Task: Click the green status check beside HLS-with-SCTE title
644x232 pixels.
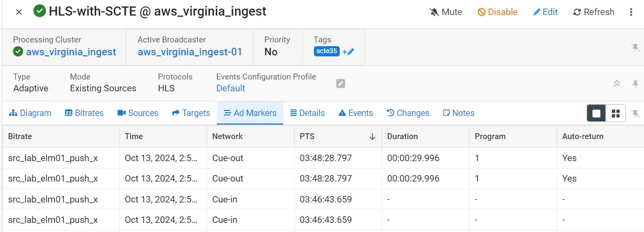Action: [x=39, y=11]
